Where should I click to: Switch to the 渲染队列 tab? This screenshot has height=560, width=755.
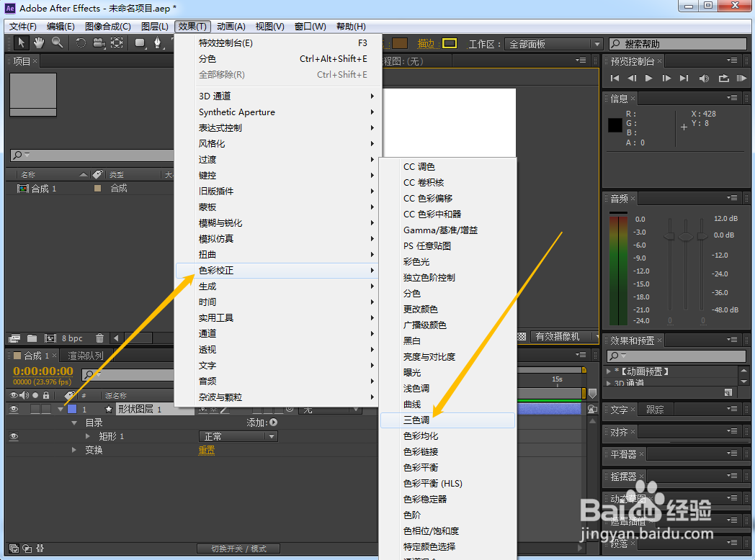click(x=86, y=356)
